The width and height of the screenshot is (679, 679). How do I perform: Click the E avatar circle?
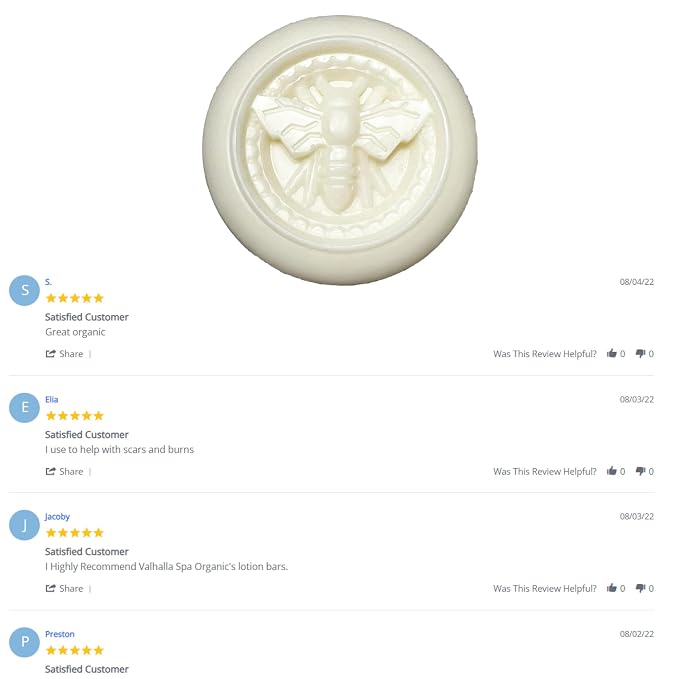(x=24, y=407)
